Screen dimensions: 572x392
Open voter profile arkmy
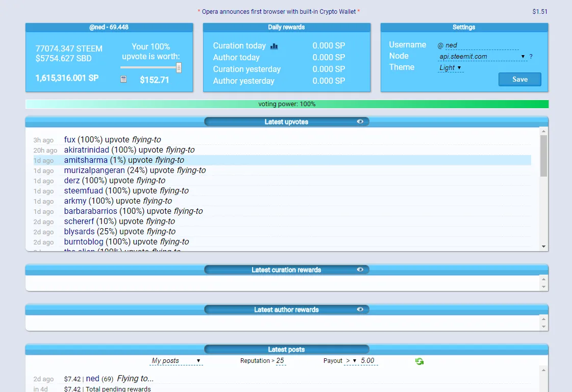click(75, 201)
